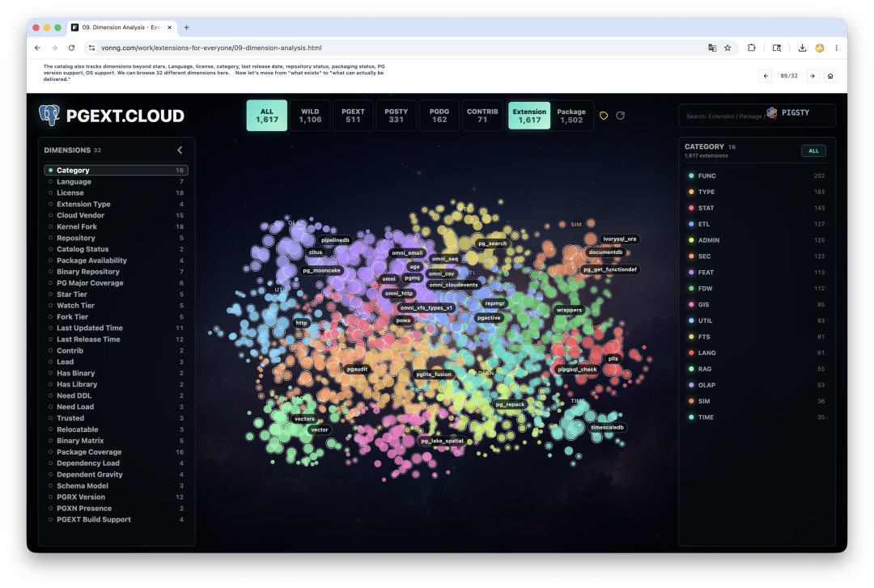Return to the slide deck home
This screenshot has width=874, height=588.
830,76
